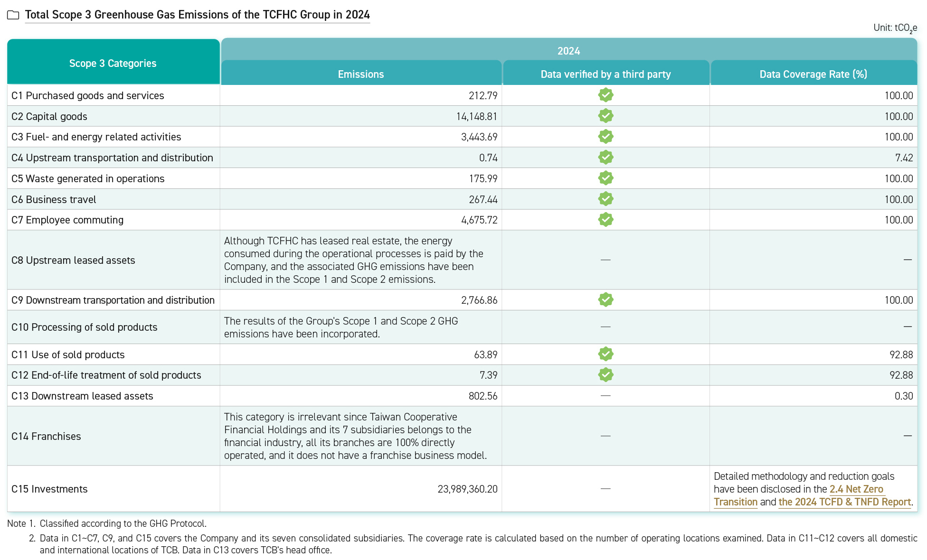The width and height of the screenshot is (927, 560).
Task: Click the verified checkmark for C11 Use of sold products
Action: point(605,354)
